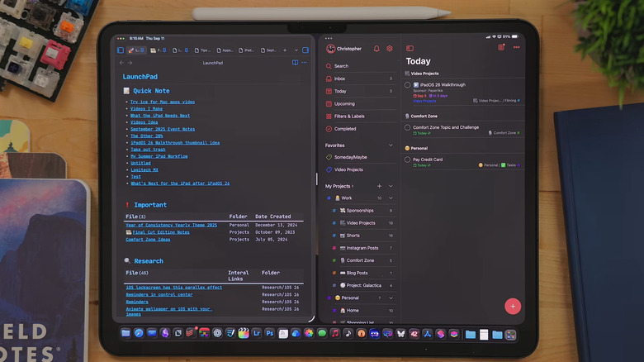The image size is (644, 362).
Task: Toggle the left sidebar in Obsidian
Action: [x=121, y=50]
